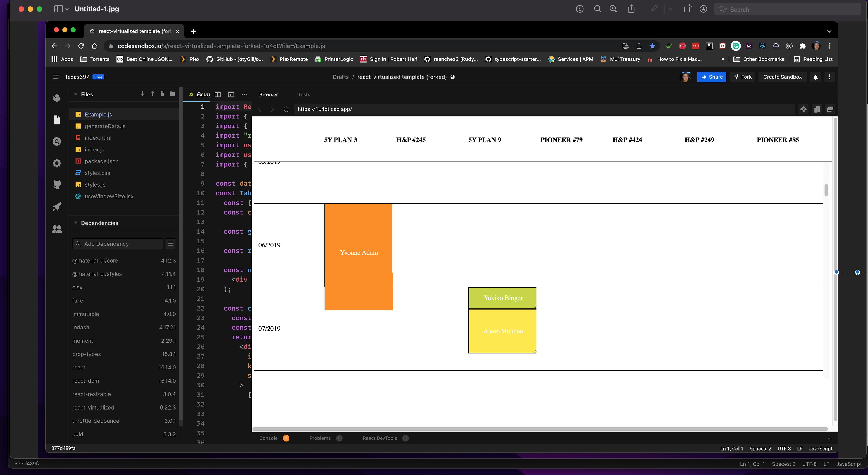Open the Deployment rocket icon
This screenshot has width=868, height=475.
coord(57,206)
